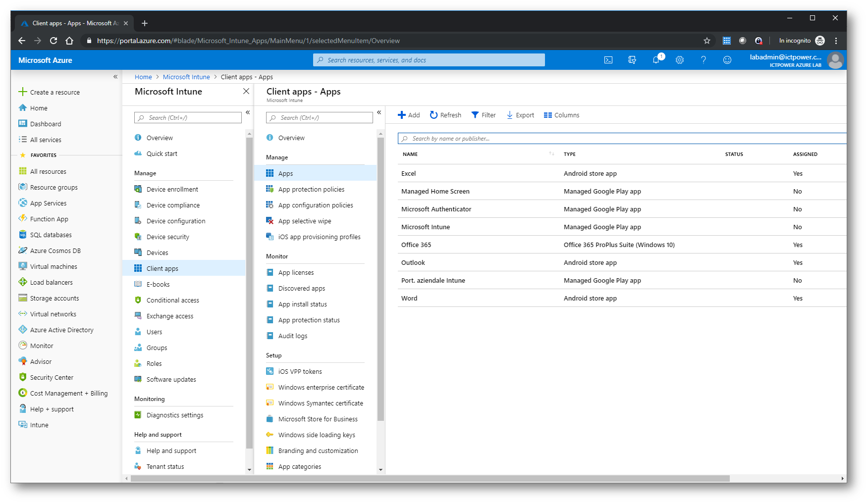868x504 pixels.
Task: Go to browser home page icon
Action: tap(69, 41)
